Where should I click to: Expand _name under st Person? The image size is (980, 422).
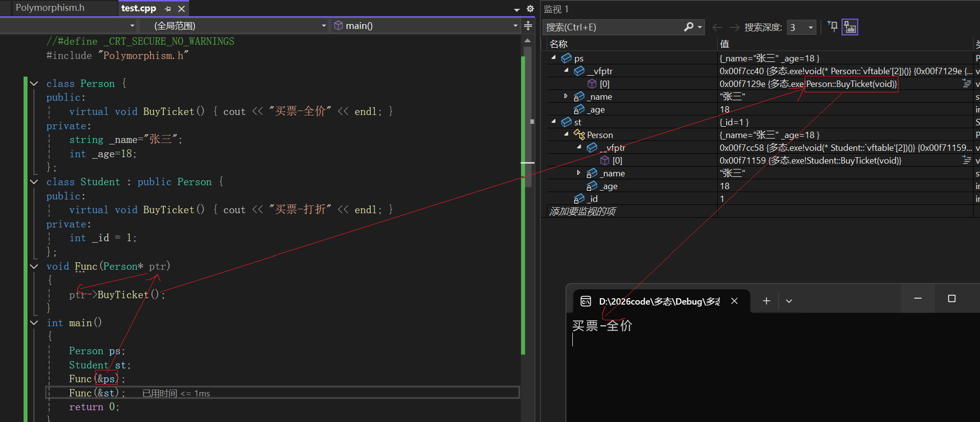point(579,173)
